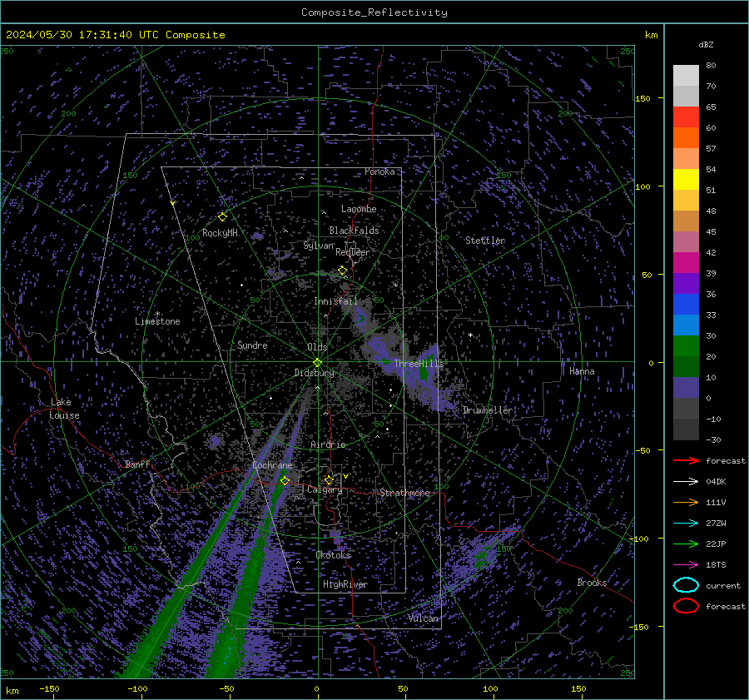Click the Didsbury label
Image resolution: width=749 pixels, height=700 pixels.
[x=314, y=373]
